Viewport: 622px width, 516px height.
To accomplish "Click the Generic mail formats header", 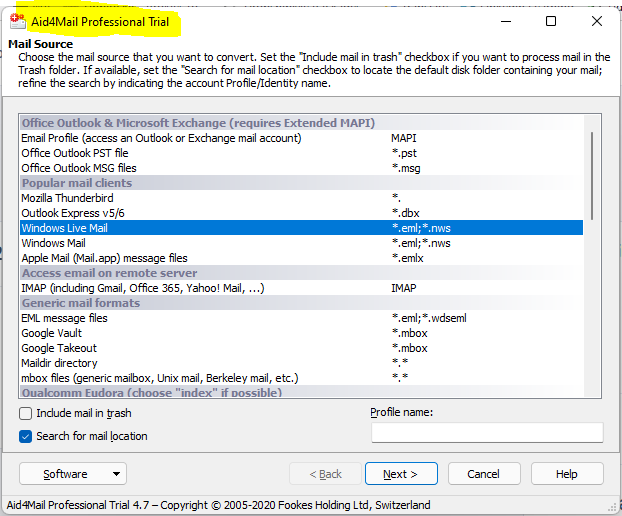I will coord(301,303).
